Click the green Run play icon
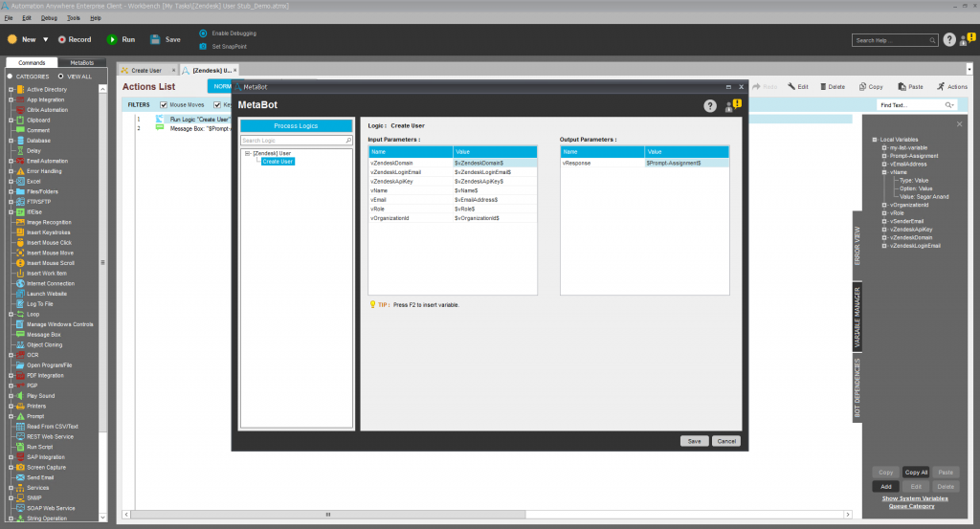980x529 pixels. (112, 39)
